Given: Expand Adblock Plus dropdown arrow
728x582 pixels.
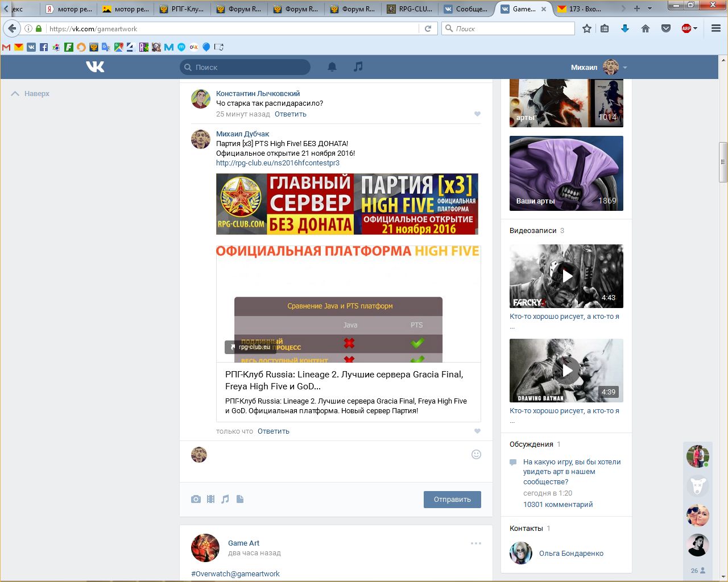Looking at the screenshot, I should coord(695,28).
